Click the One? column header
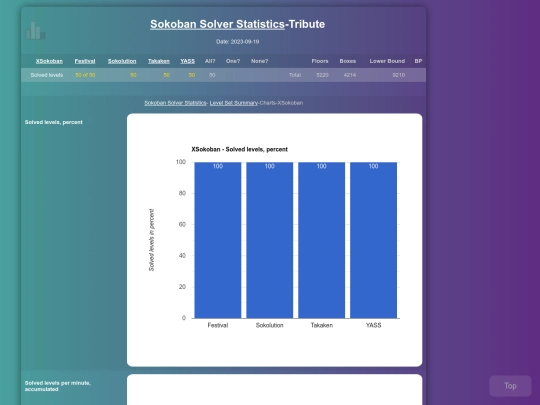This screenshot has height=405, width=540. 233,61
